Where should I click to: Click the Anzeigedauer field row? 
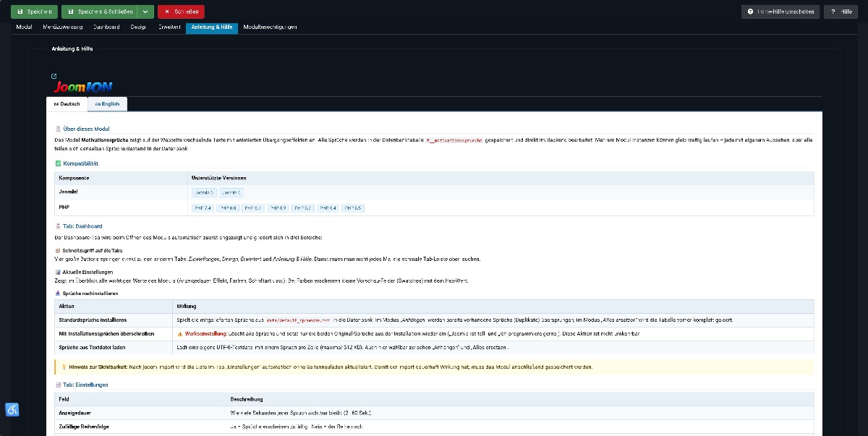(x=434, y=413)
